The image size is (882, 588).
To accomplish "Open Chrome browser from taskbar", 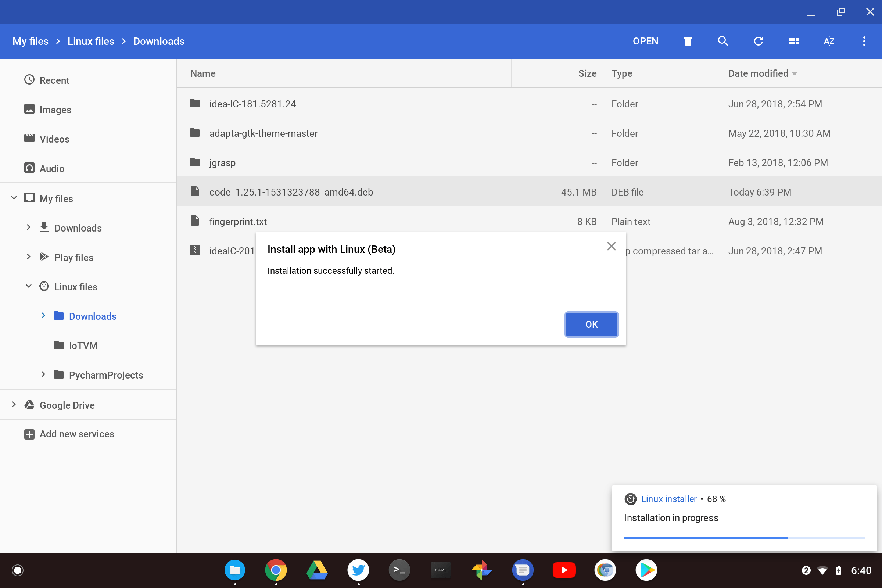I will pyautogui.click(x=276, y=569).
